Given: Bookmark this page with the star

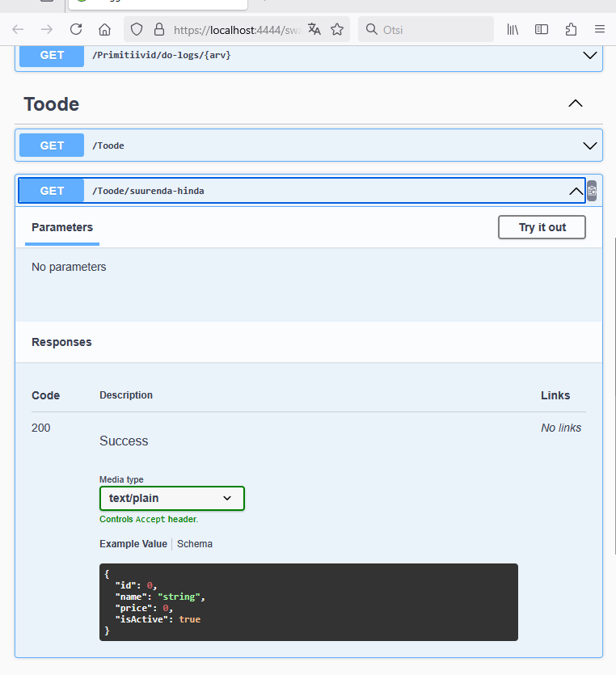Looking at the screenshot, I should click(x=337, y=30).
